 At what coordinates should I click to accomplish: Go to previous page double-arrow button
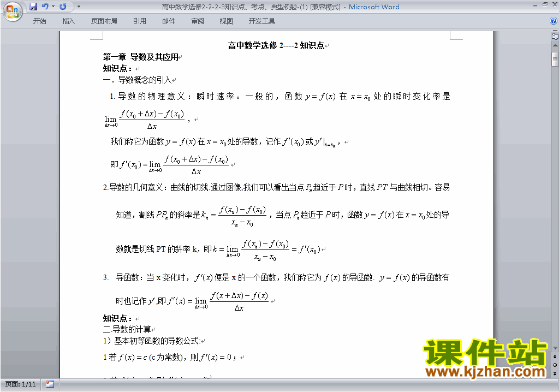(555, 357)
